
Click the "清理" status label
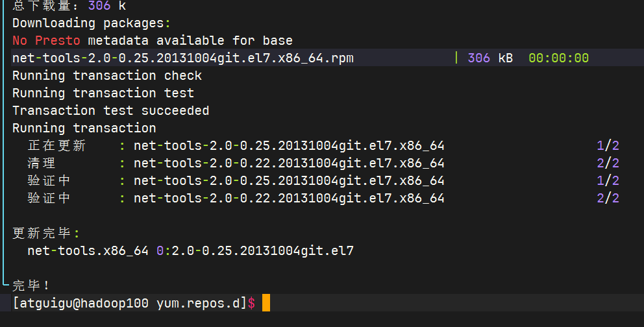coord(42,163)
